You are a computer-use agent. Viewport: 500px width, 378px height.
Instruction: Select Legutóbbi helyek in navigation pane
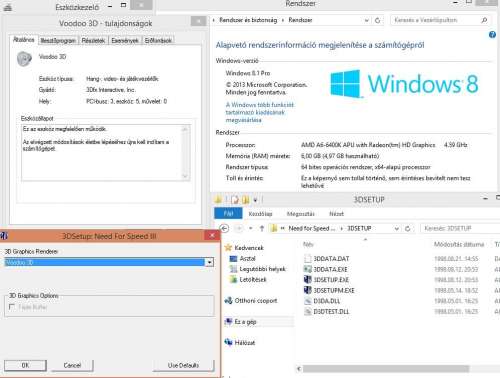(x=263, y=269)
